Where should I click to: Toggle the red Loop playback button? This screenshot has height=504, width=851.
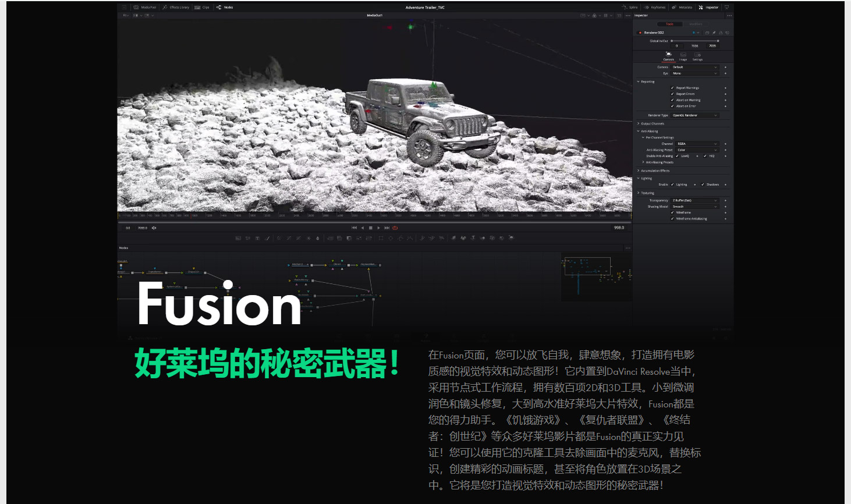(x=395, y=228)
